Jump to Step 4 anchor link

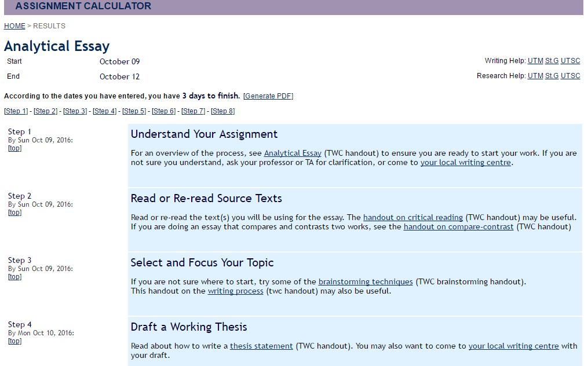[x=104, y=111]
